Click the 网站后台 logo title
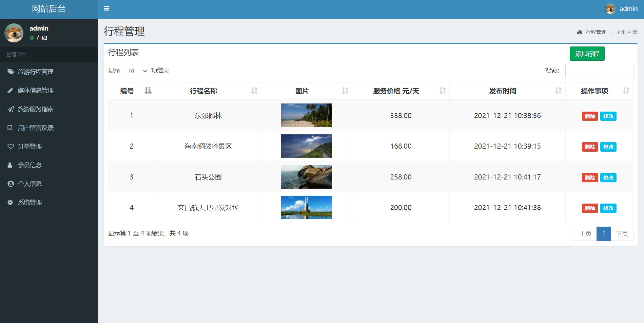Viewport: 644px width, 323px height. tap(49, 9)
